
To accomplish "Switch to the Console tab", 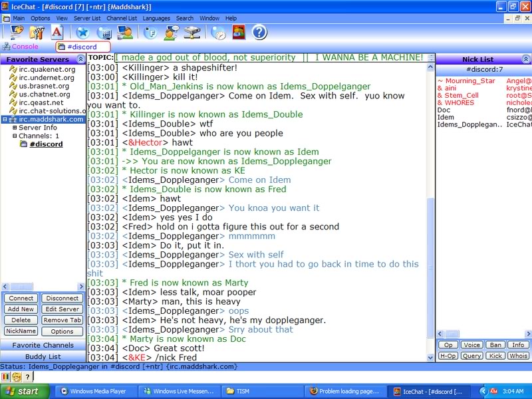I will point(21,47).
